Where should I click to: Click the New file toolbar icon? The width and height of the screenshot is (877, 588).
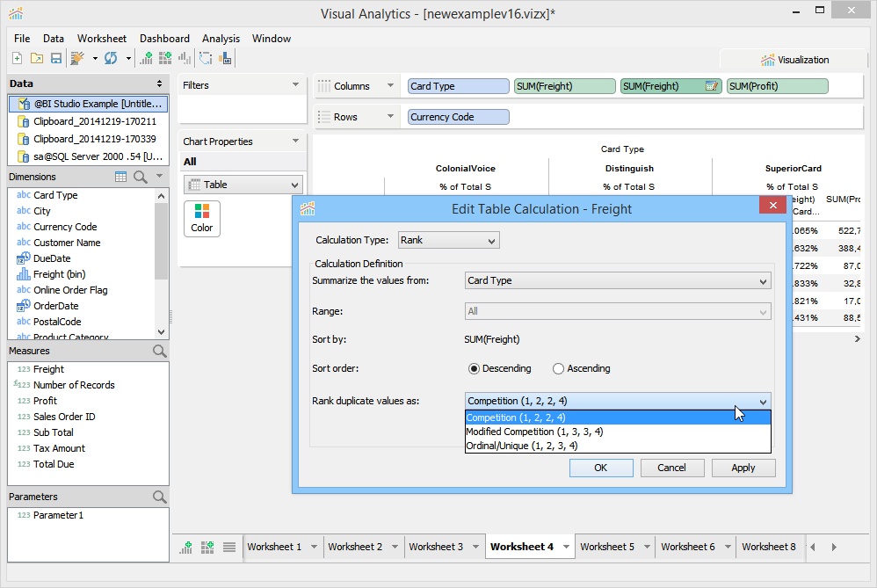18,59
